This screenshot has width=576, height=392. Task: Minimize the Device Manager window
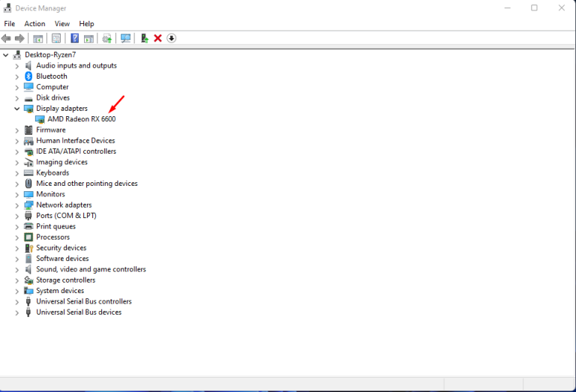508,7
